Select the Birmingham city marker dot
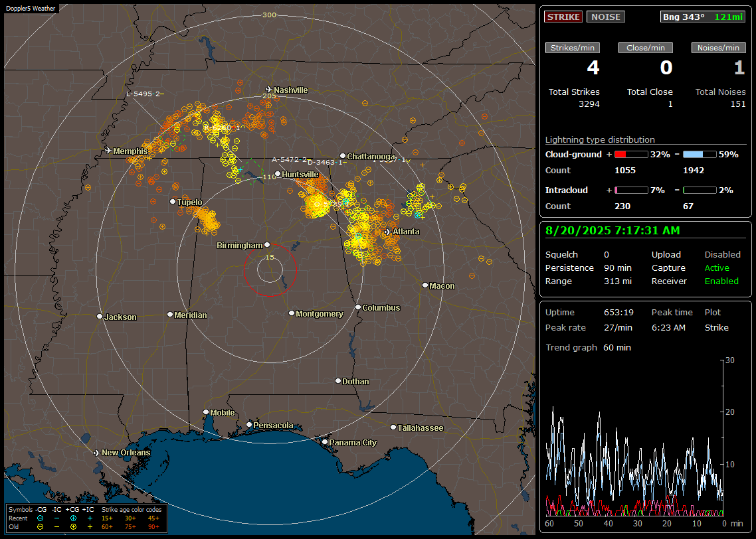Viewport: 756px width, 539px height. [x=267, y=245]
